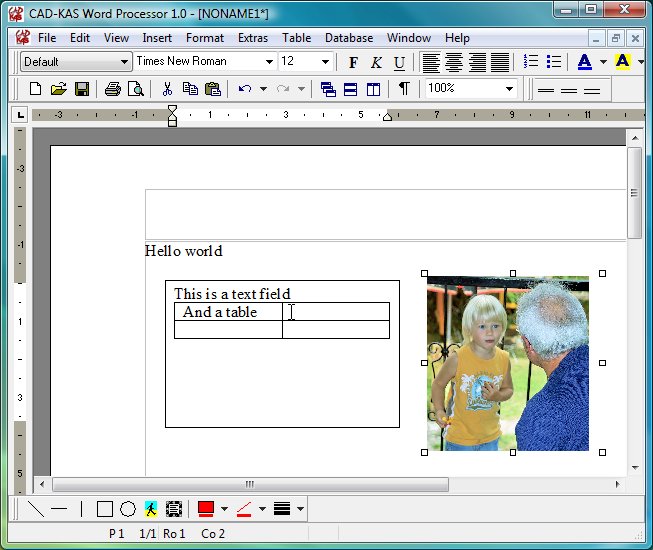Select the rectangle drawing tool
Viewport: 653px width, 550px height.
[x=104, y=509]
